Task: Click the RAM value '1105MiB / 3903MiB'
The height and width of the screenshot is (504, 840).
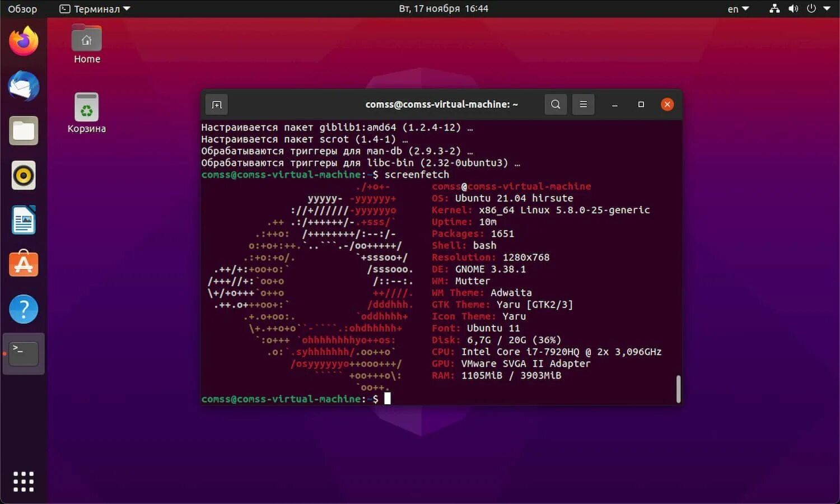Action: (511, 376)
